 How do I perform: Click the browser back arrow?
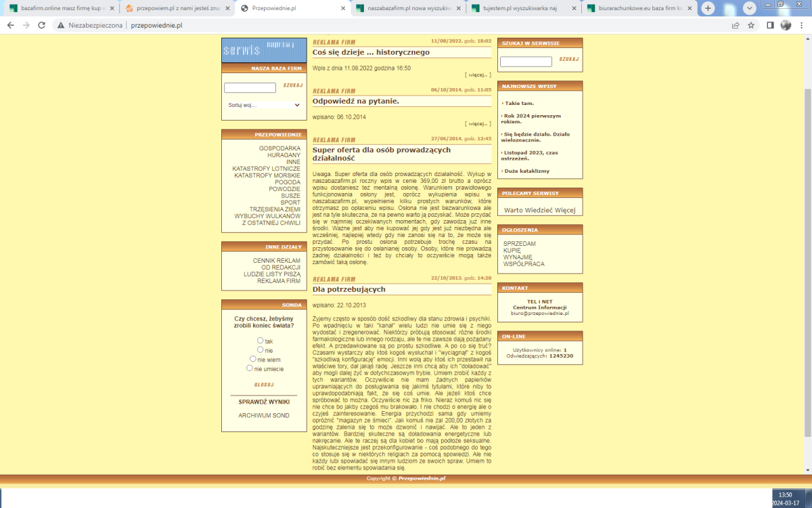point(10,25)
